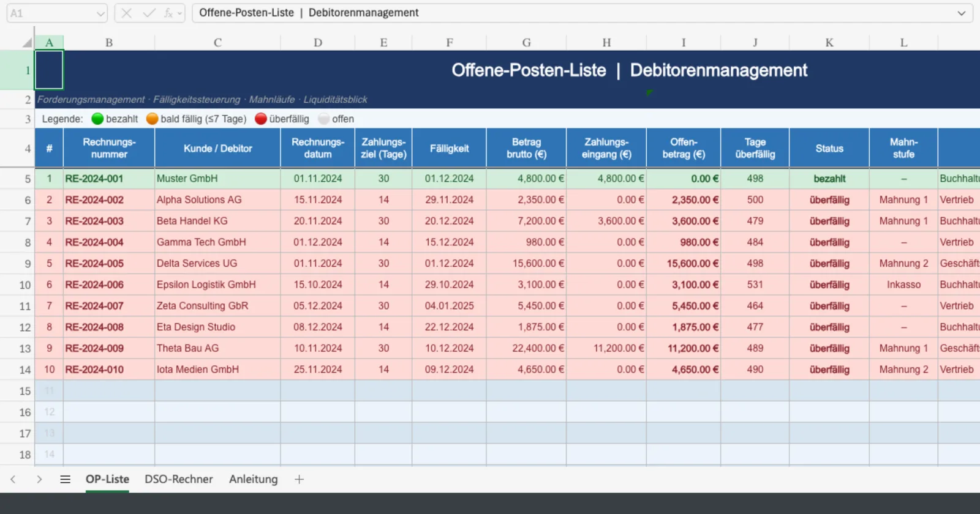The width and height of the screenshot is (980, 514).
Task: Select row 5 header
Action: (17, 179)
